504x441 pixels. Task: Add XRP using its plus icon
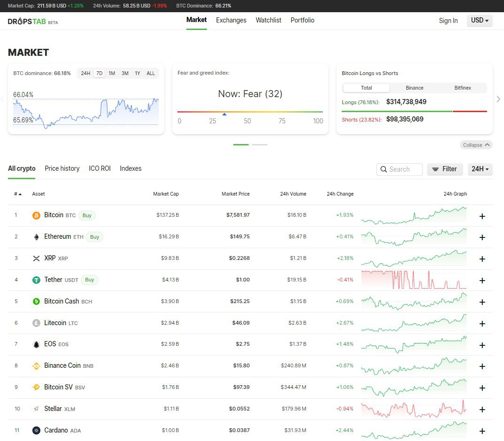click(482, 259)
